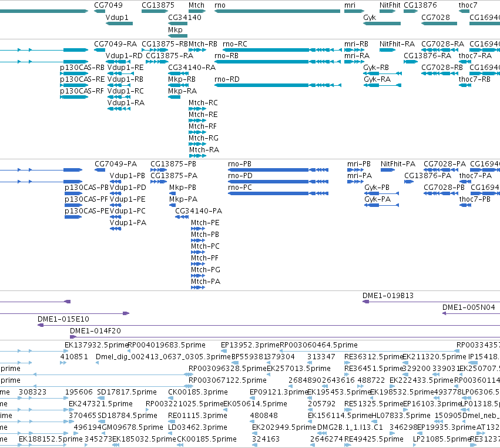Select the CG13876 gene label

(420, 5)
